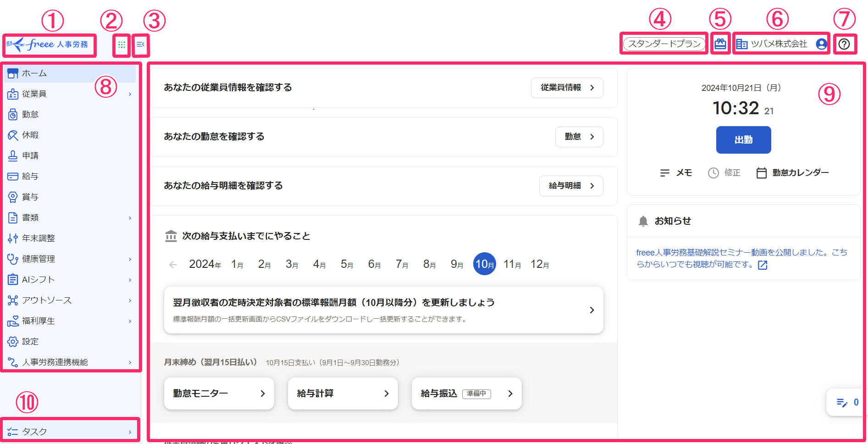Click the 休暇 umbrella icon in sidebar

tap(13, 135)
